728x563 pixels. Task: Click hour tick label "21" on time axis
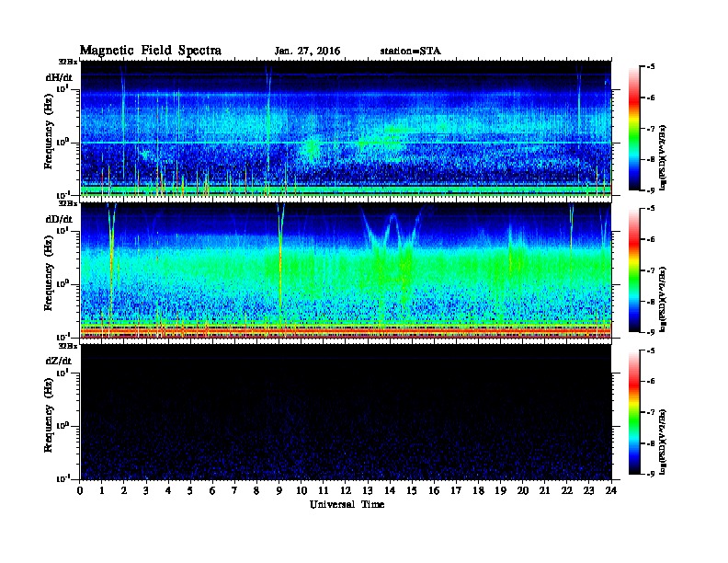544,491
